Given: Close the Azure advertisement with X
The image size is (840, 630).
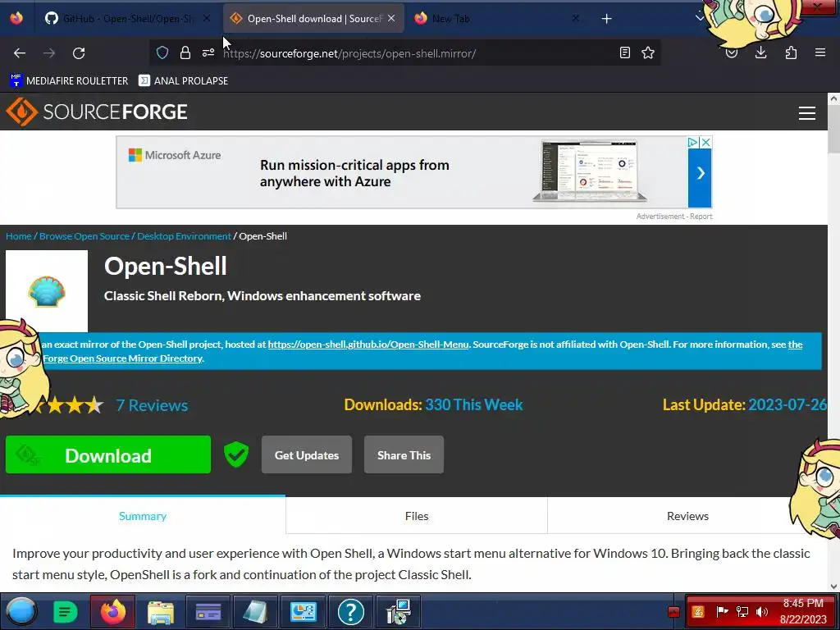Looking at the screenshot, I should point(706,142).
